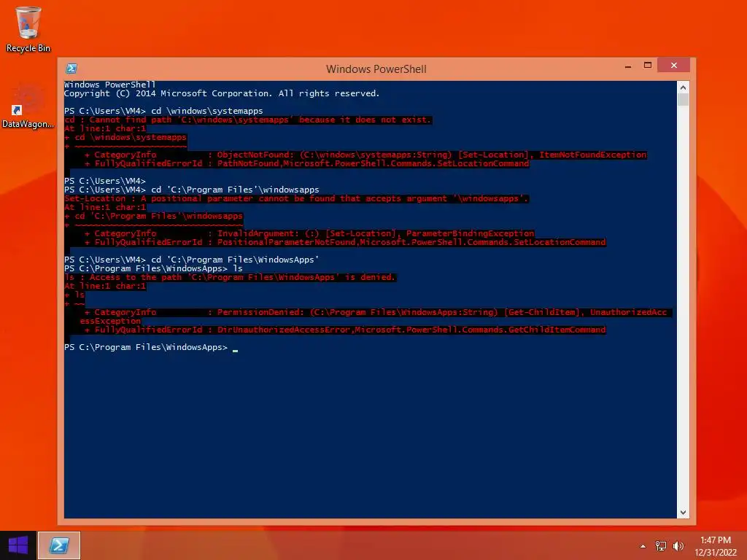
Task: Click the 'Copyright (C) 2014 Microsoft' line
Action: tap(222, 93)
